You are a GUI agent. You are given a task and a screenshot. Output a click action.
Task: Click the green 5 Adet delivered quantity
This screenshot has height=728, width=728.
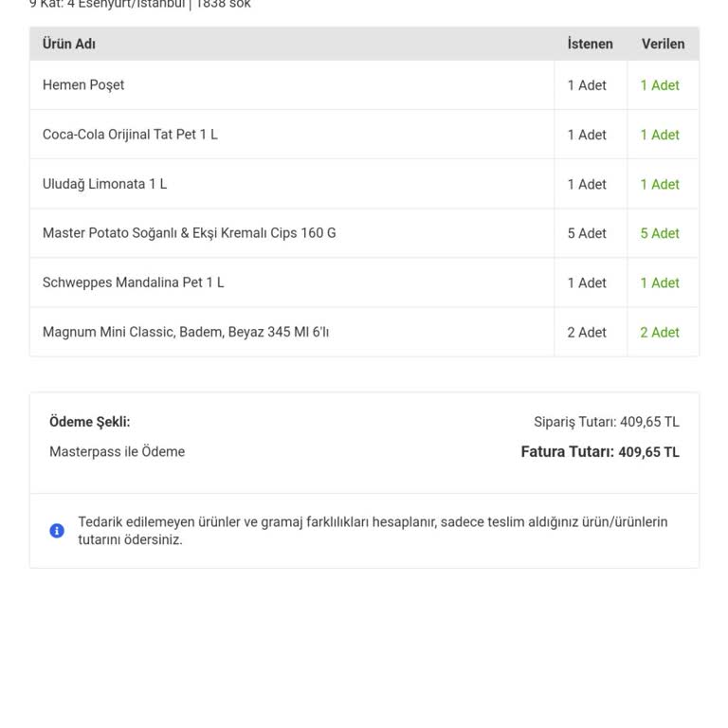click(x=660, y=233)
